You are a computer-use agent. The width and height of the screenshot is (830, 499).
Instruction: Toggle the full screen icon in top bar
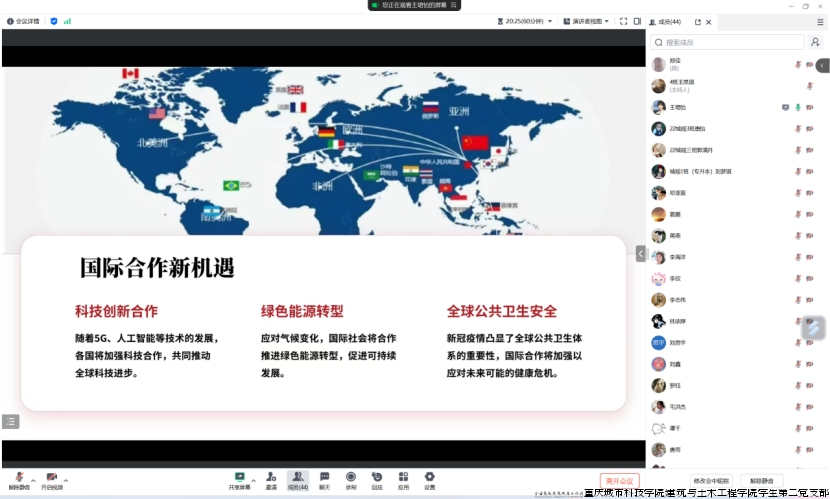(x=622, y=21)
